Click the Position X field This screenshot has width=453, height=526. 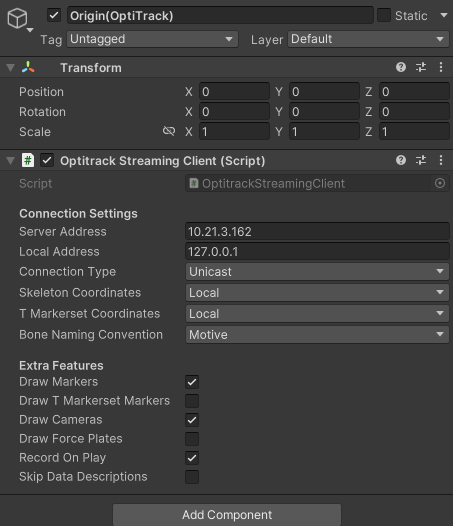click(x=234, y=92)
